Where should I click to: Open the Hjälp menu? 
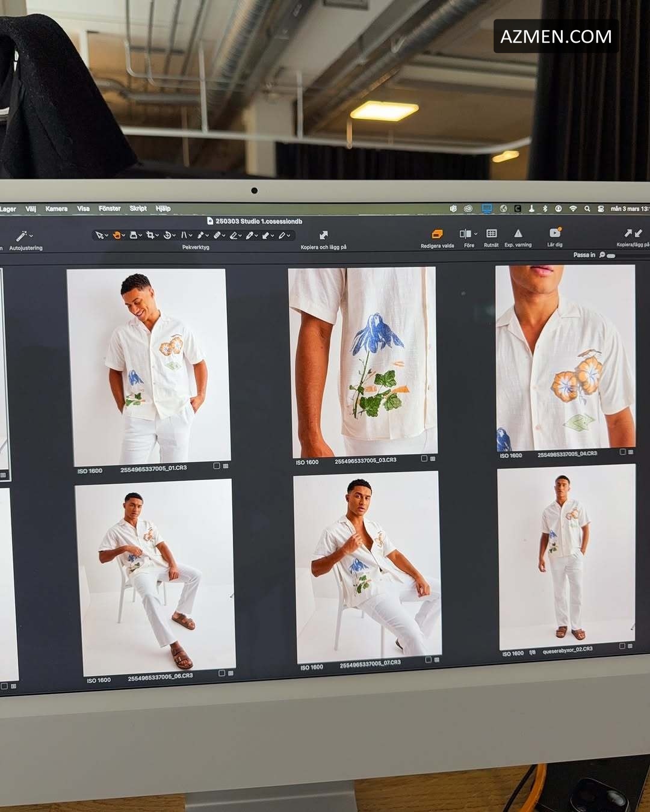pyautogui.click(x=163, y=209)
